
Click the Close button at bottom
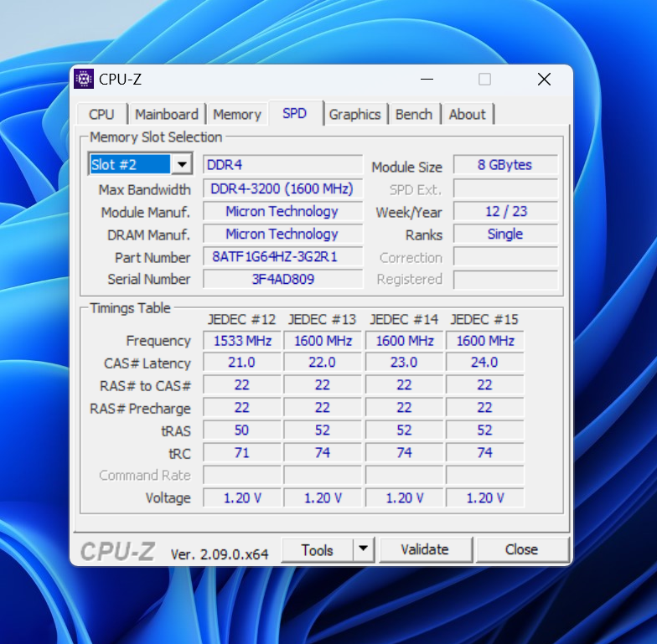coord(522,549)
